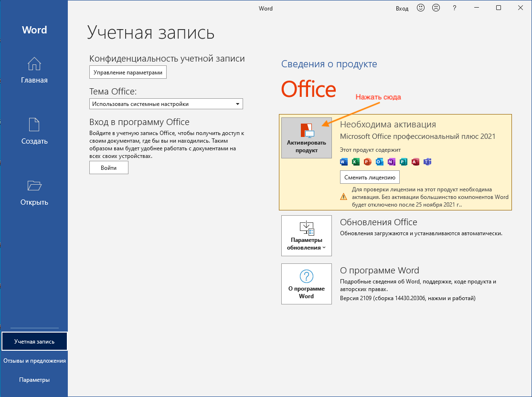Click the О программе Word heading text
The width and height of the screenshot is (532, 397).
click(380, 270)
